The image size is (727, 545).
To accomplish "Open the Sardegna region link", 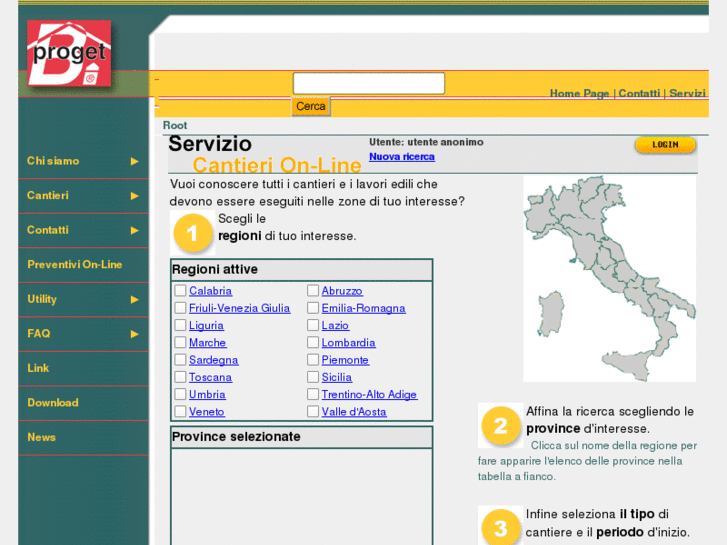I will pyautogui.click(x=214, y=360).
